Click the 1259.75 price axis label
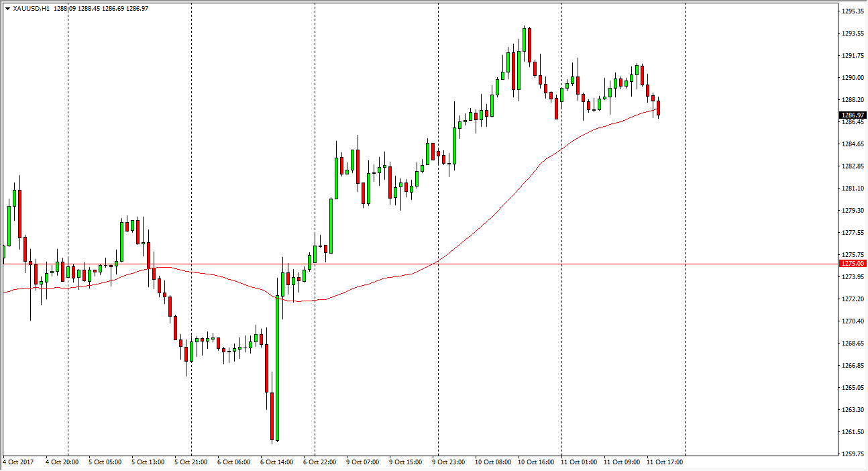This screenshot has width=868, height=471. pos(851,454)
